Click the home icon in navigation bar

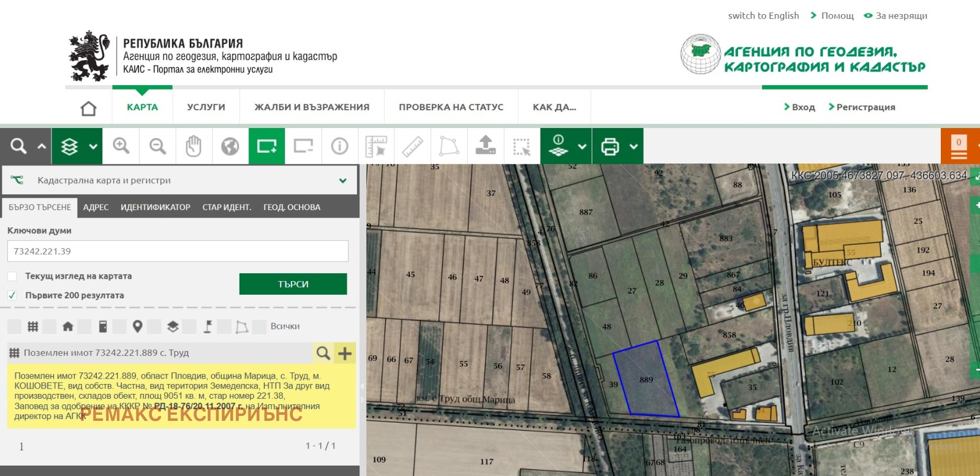point(89,108)
